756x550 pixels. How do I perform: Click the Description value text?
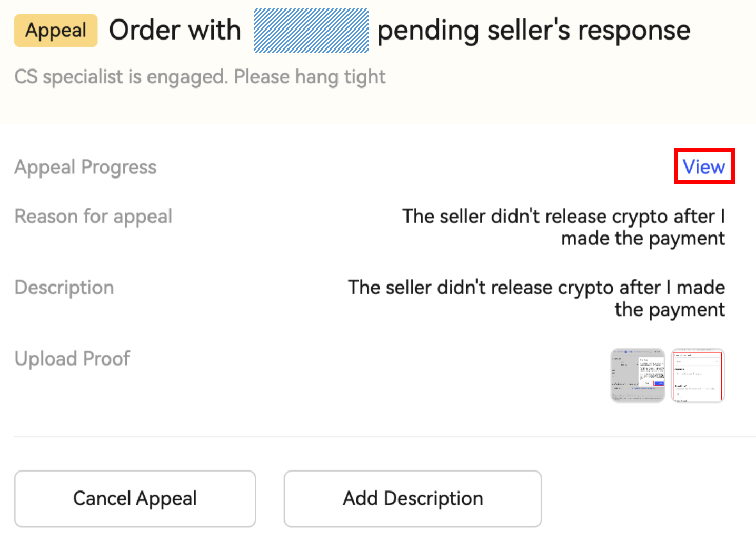click(x=536, y=298)
